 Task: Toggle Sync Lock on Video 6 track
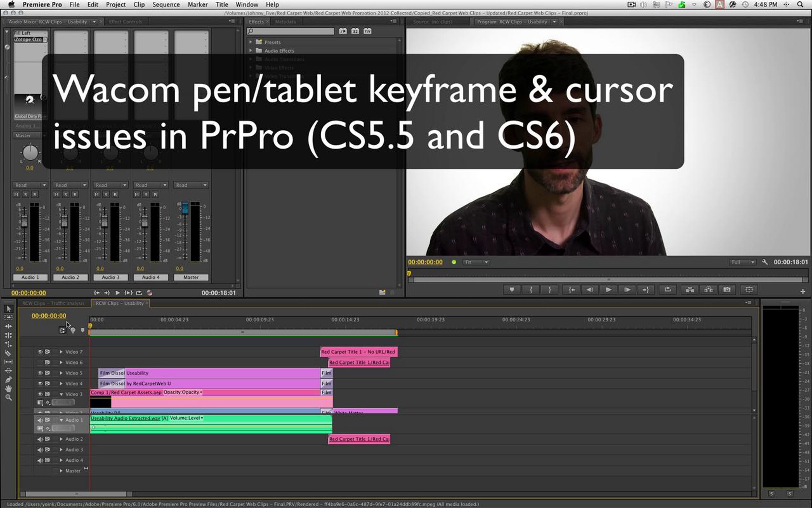click(47, 362)
